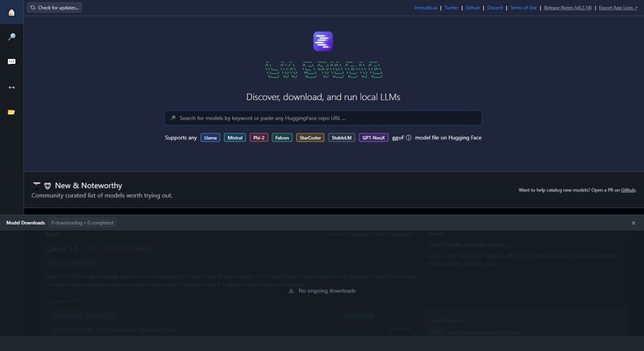Click Check for updates button

click(54, 7)
